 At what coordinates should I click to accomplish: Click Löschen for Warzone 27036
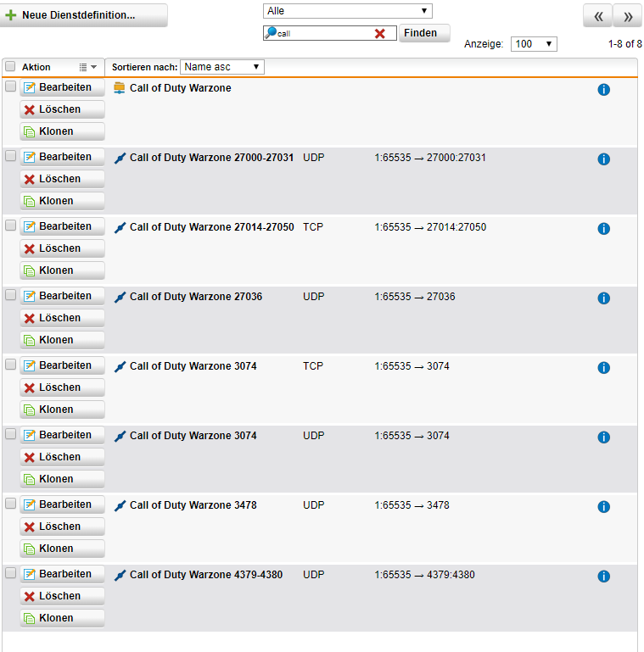(62, 318)
